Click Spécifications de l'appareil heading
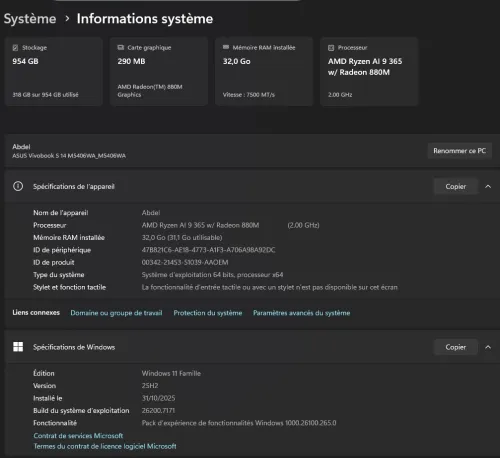This screenshot has width=500, height=458. click(74, 186)
